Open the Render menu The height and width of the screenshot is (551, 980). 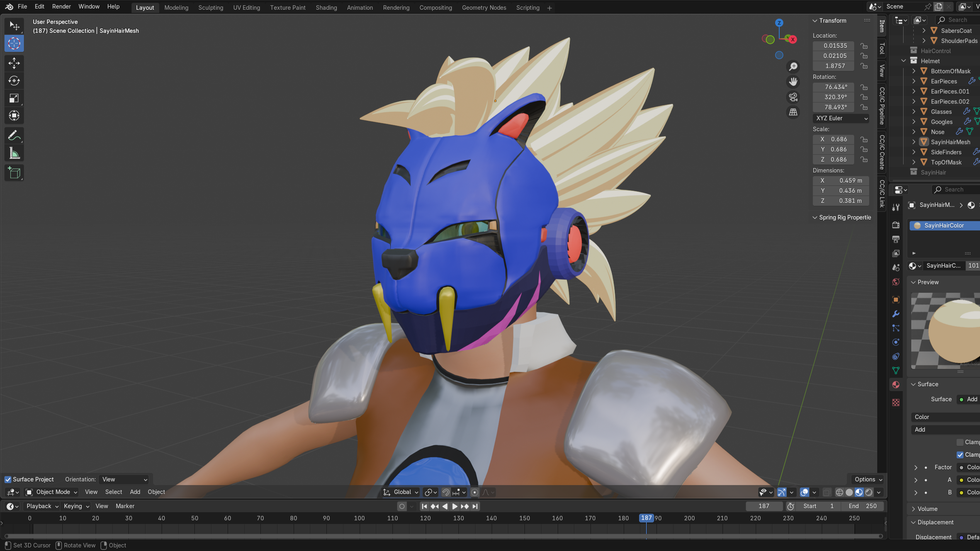pyautogui.click(x=61, y=7)
